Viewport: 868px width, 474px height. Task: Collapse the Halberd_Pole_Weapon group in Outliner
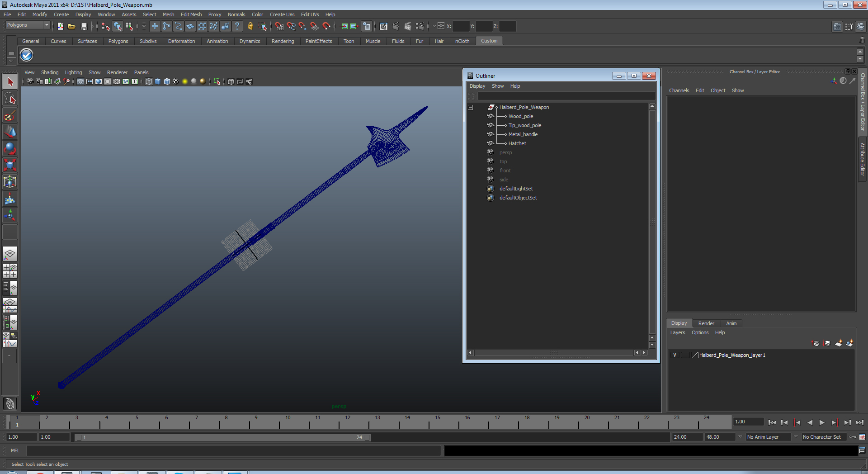470,107
